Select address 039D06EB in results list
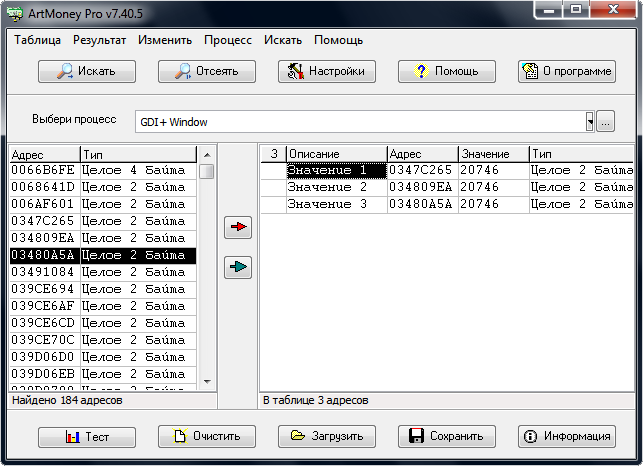Image resolution: width=643 pixels, height=466 pixels. [x=43, y=375]
